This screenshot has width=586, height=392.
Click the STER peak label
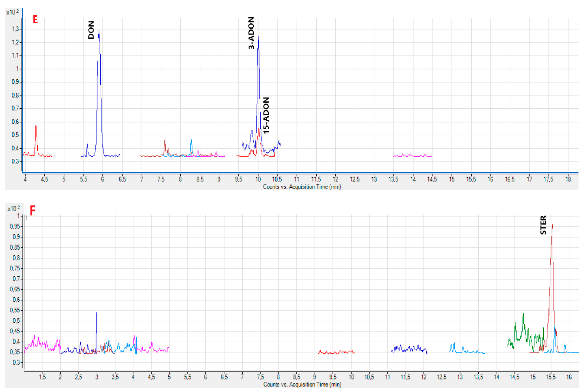click(543, 225)
